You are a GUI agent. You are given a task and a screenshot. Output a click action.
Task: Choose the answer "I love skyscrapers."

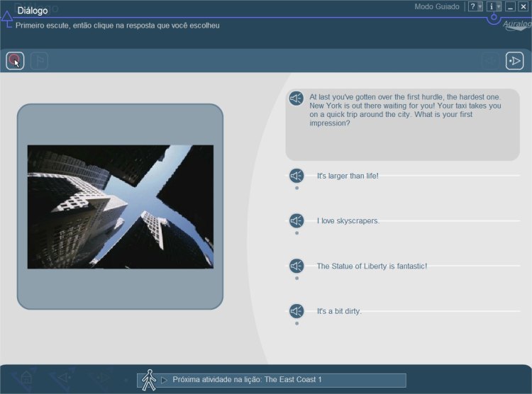pyautogui.click(x=348, y=220)
